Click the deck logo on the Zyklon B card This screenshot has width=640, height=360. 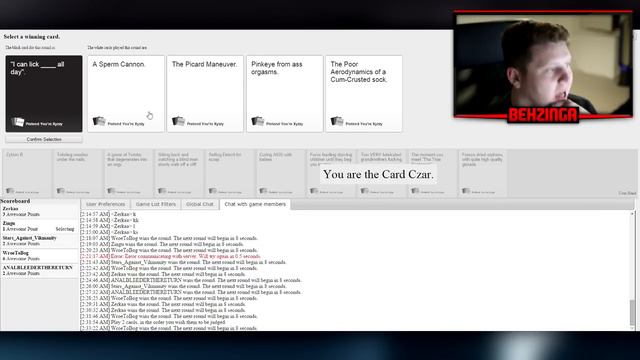point(10,191)
